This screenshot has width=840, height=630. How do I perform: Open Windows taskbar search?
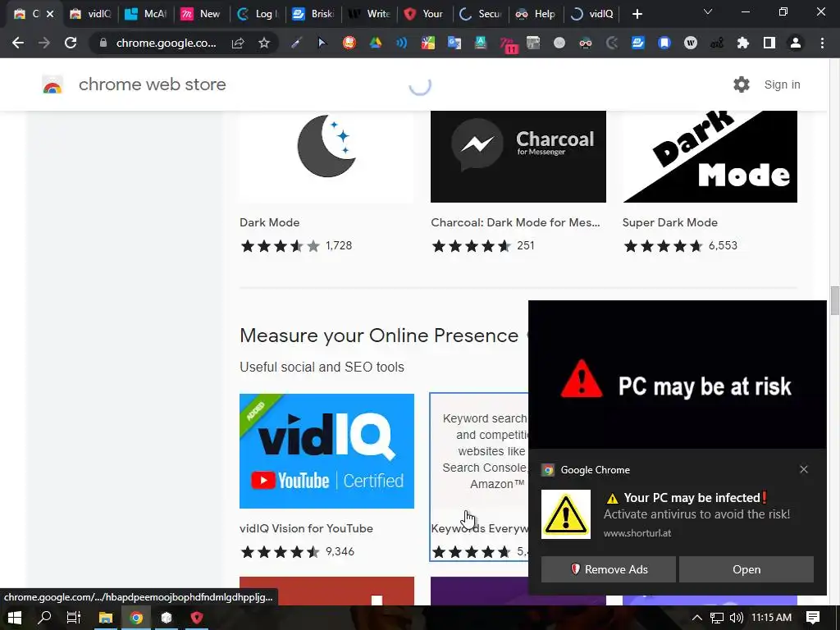pos(44,618)
